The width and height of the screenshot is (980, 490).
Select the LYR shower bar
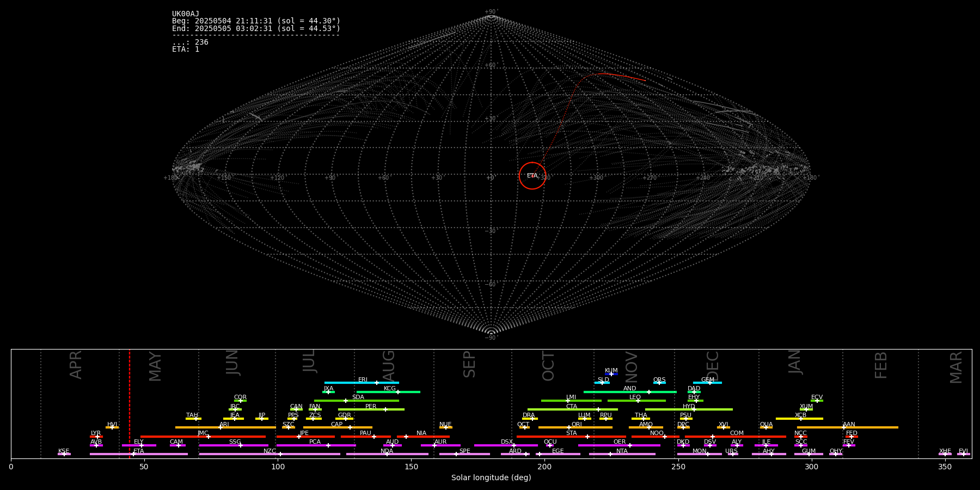click(96, 436)
